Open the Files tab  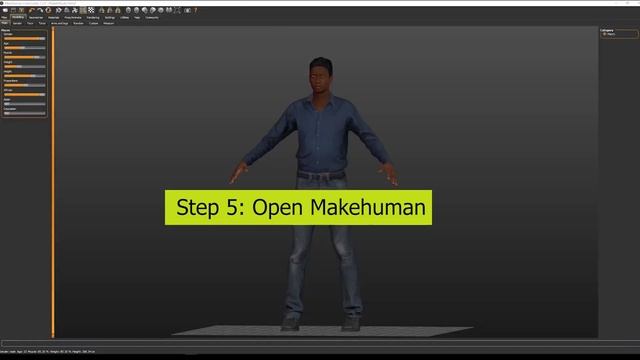[4, 18]
